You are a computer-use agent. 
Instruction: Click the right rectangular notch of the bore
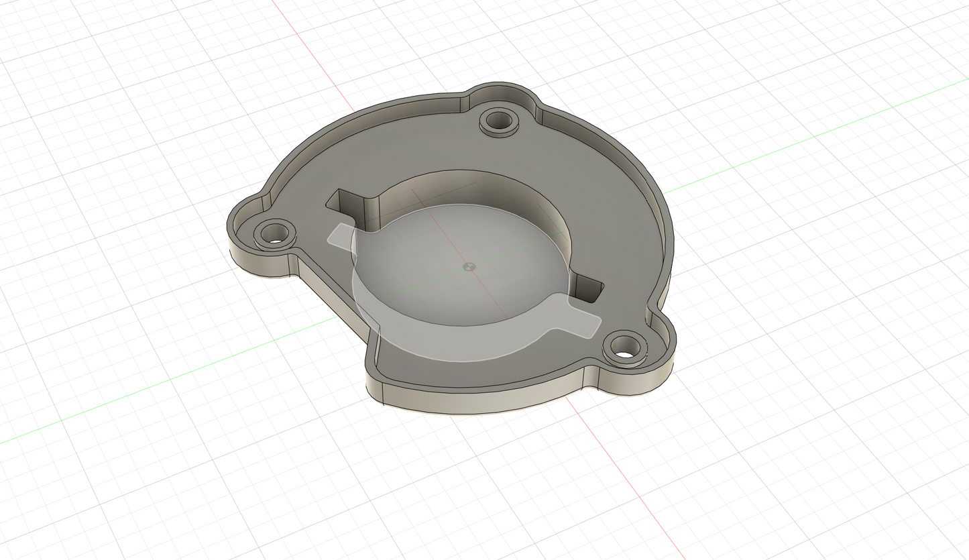point(590,288)
